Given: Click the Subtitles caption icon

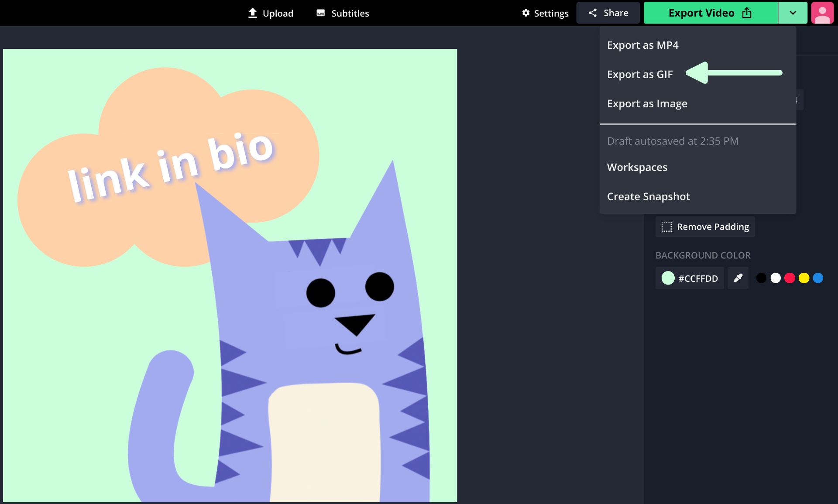Looking at the screenshot, I should (x=320, y=13).
